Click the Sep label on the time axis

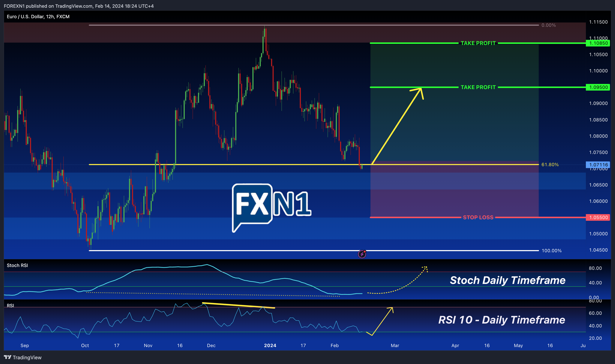click(25, 345)
